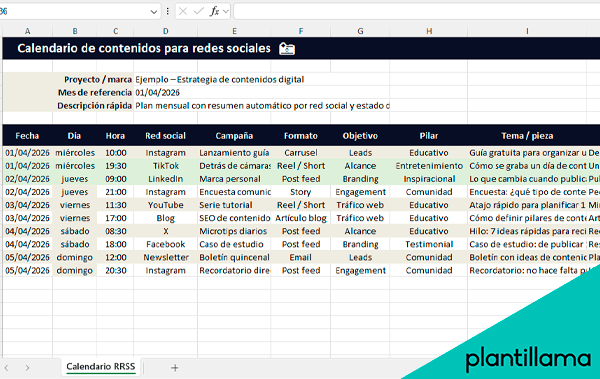Select the 'Proyecto / marca' label cell
Screen dimensions: 600x379
[x=98, y=80]
